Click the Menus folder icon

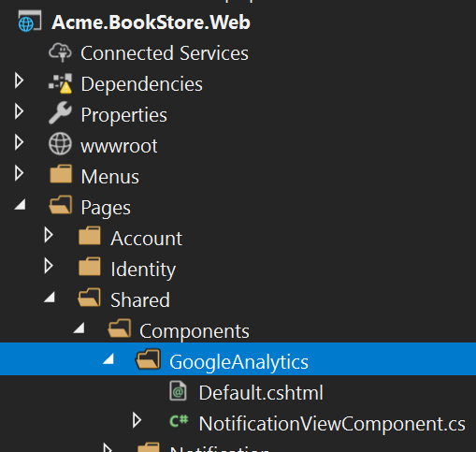pos(61,174)
